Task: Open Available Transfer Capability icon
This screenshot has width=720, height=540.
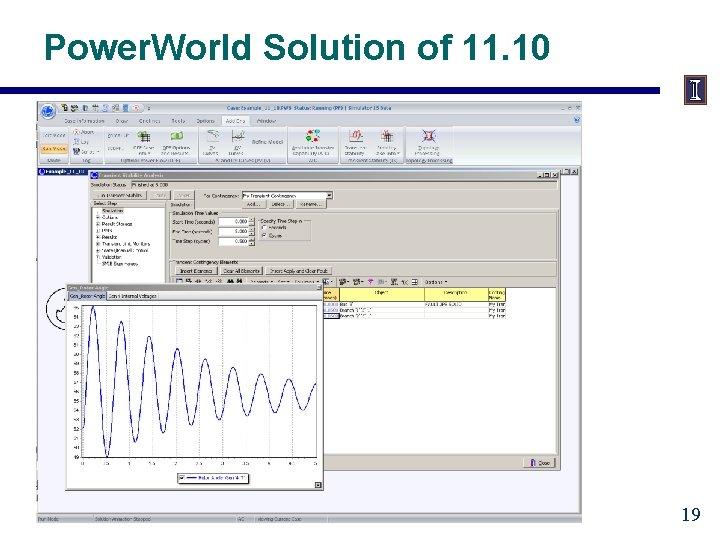Action: tap(313, 142)
